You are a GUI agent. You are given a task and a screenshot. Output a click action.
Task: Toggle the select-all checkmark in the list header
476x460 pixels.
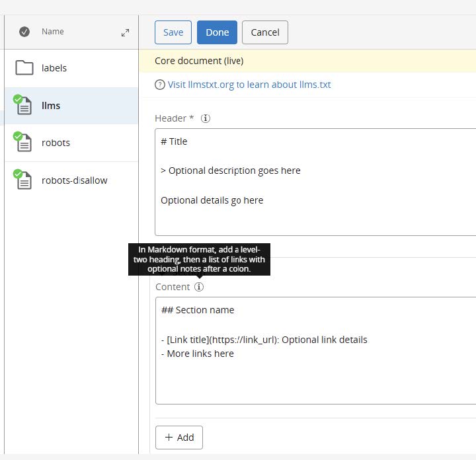[24, 32]
